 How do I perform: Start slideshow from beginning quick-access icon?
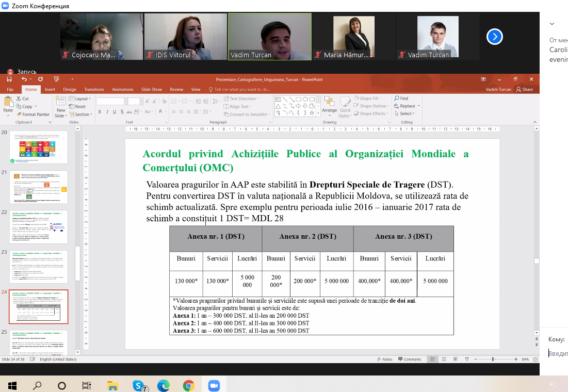point(56,79)
